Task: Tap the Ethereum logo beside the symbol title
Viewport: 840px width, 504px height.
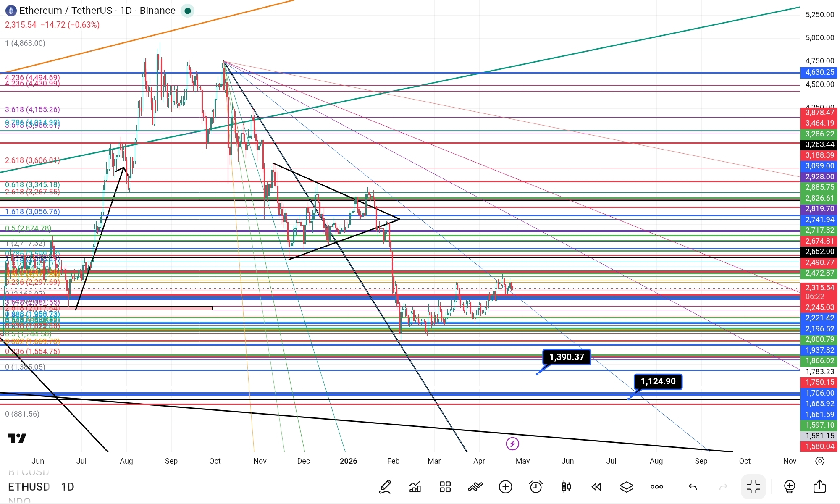Action: (11, 10)
